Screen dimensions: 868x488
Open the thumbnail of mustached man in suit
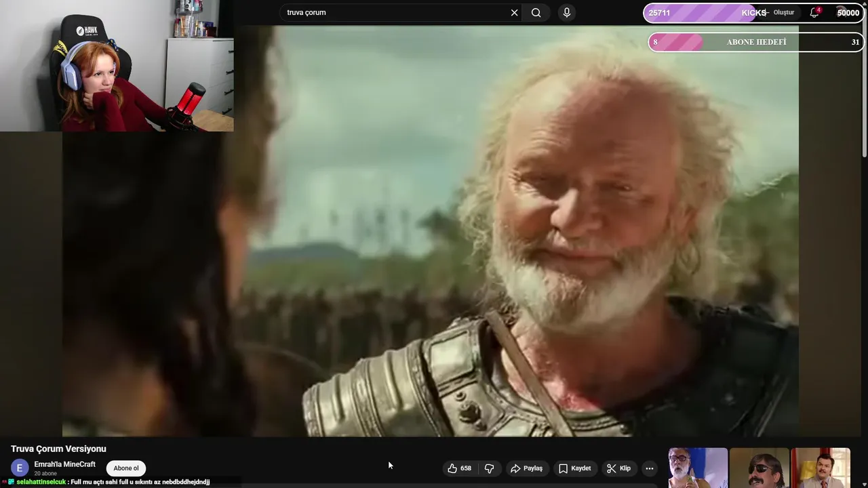pyautogui.click(x=821, y=468)
